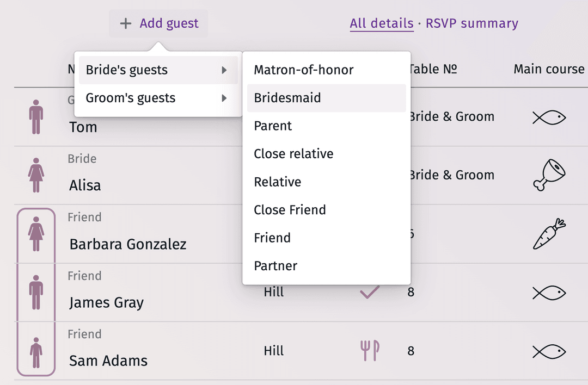Choose Bridesmaid from the guest type menu
This screenshot has width=588, height=385.
pos(287,98)
